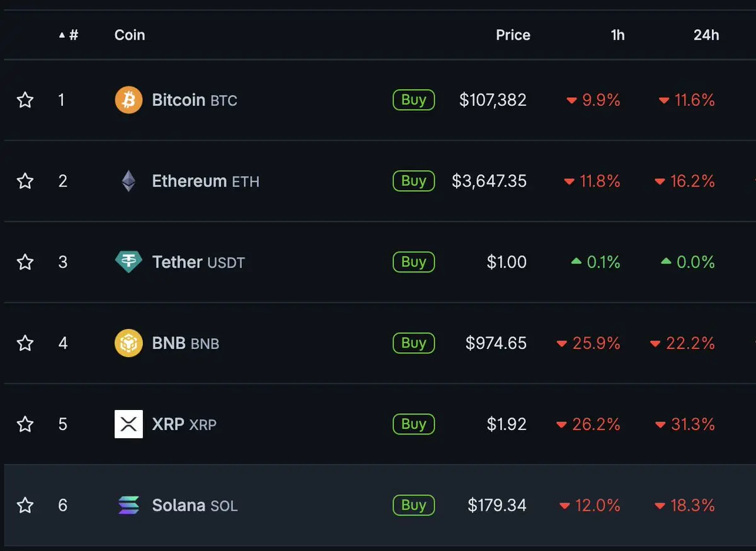Click the Tether green logo icon

point(129,262)
